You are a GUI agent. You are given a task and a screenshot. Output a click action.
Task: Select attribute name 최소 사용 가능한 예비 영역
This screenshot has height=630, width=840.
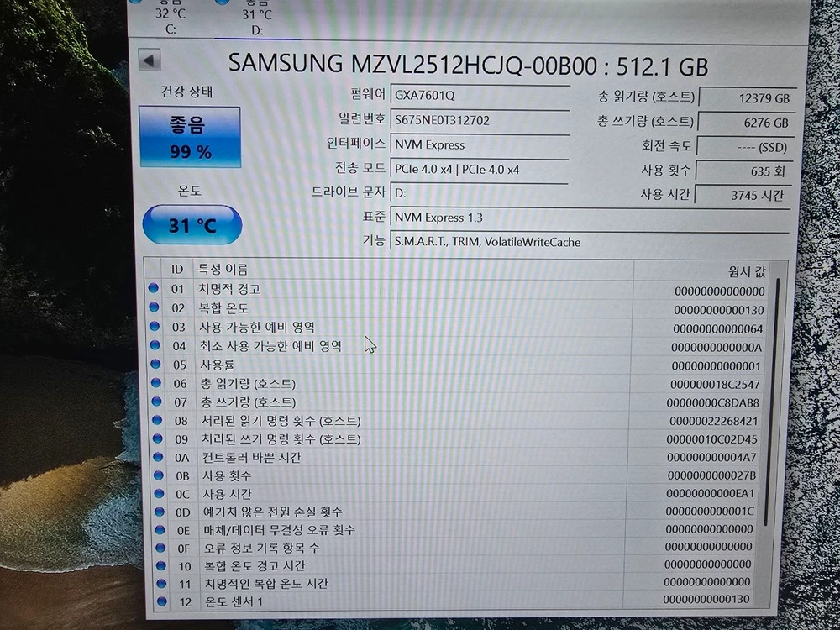click(270, 346)
